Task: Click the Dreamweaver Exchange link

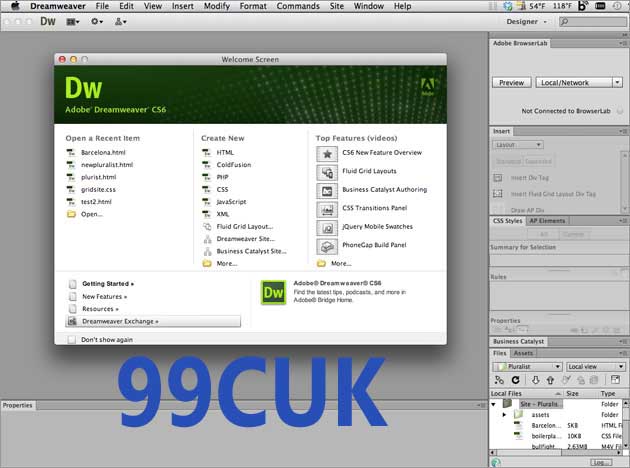Action: point(120,321)
